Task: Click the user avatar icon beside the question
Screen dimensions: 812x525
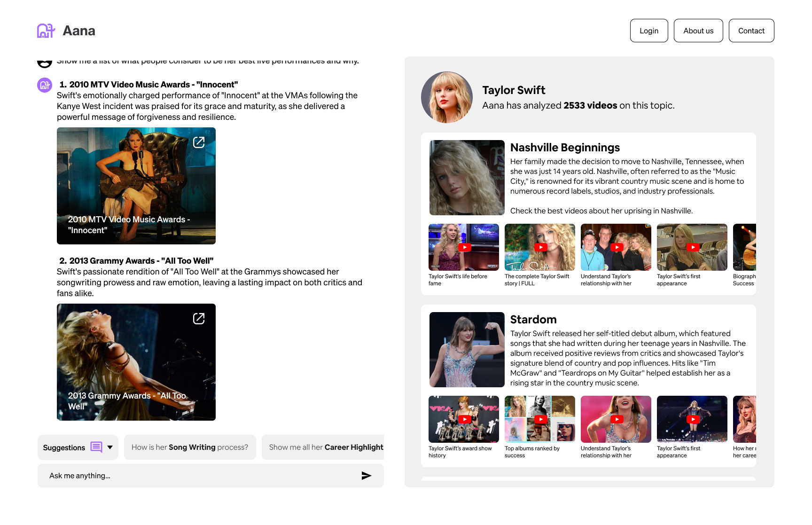Action: pyautogui.click(x=45, y=63)
